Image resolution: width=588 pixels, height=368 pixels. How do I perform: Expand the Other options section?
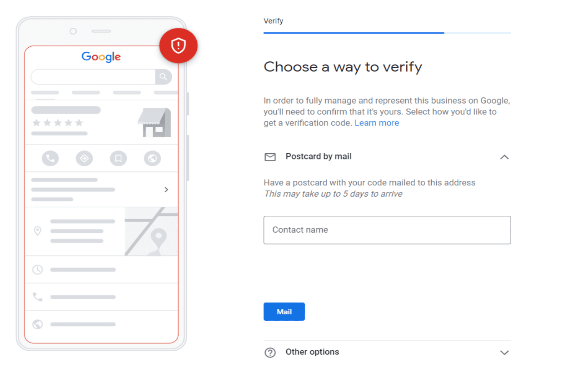[504, 352]
